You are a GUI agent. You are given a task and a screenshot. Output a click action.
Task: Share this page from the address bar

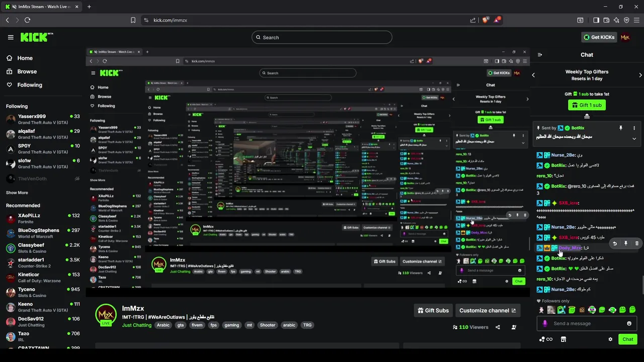coord(473,20)
